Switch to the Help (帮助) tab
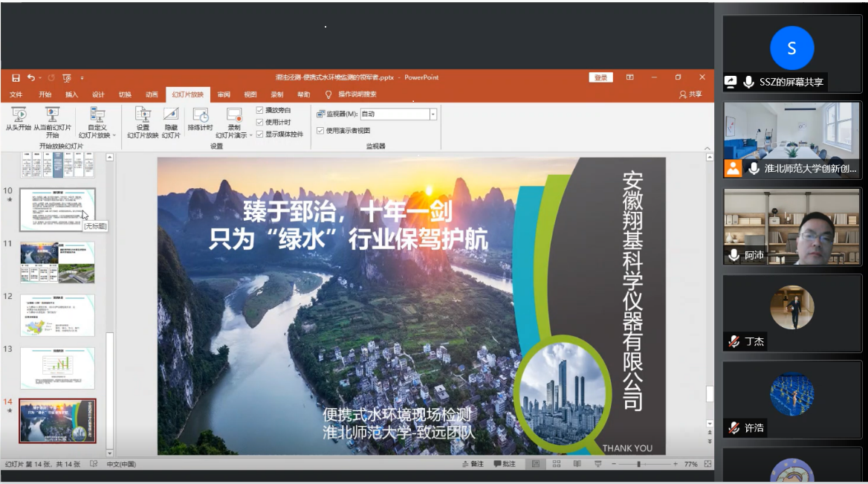Screen dimensions: 868x484 [x=303, y=94]
